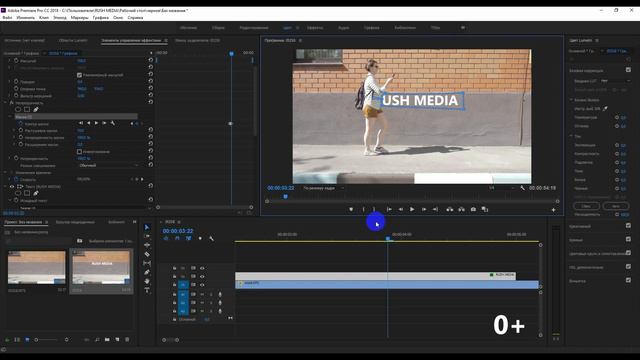Hide the V1 track with its eye icon

click(202, 284)
